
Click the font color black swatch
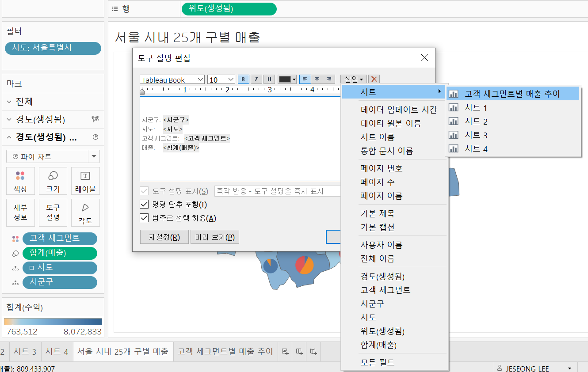[x=285, y=80]
